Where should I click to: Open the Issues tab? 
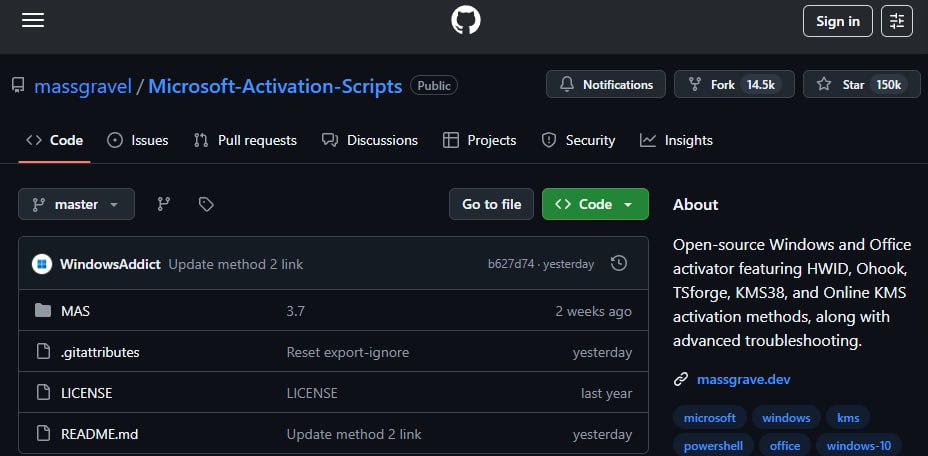(x=137, y=140)
